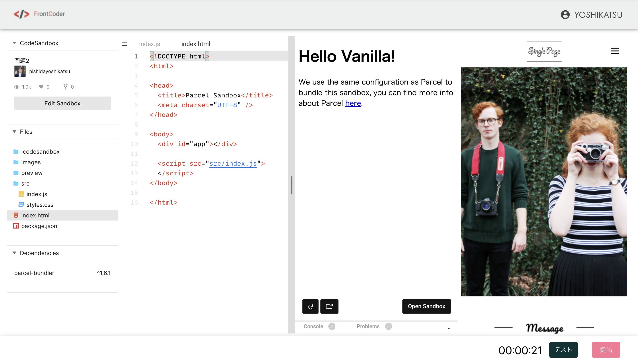Click the FrontCoder logo icon
The image size is (638, 364).
click(x=21, y=14)
